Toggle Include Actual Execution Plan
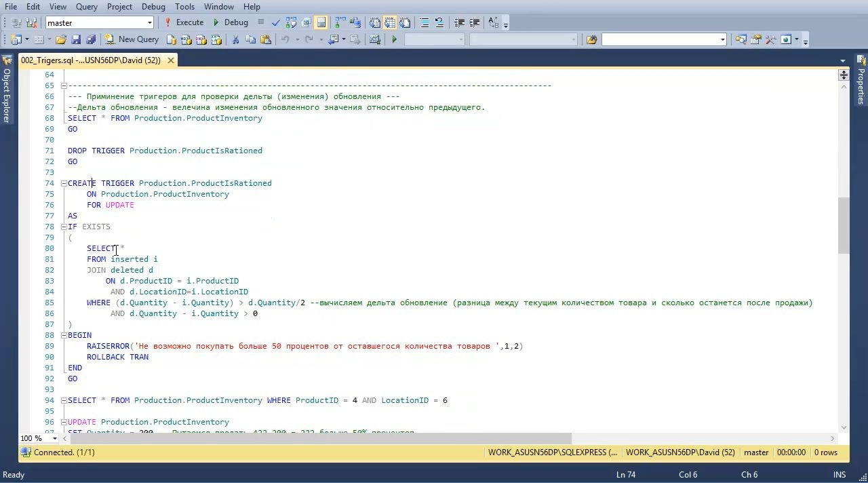868x483 pixels. point(340,23)
